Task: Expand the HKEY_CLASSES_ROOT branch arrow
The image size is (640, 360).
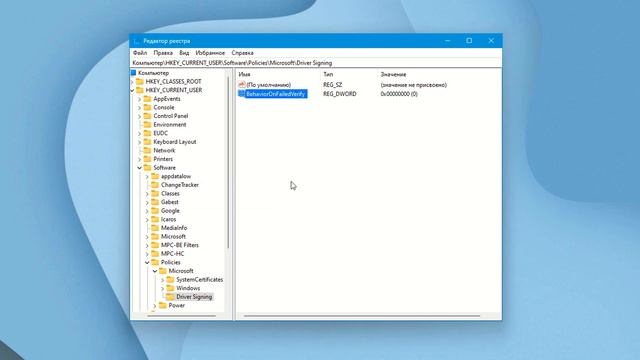Action: pyautogui.click(x=132, y=82)
